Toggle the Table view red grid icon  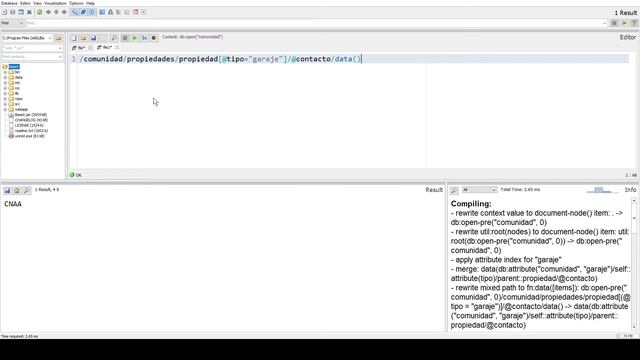136,12
